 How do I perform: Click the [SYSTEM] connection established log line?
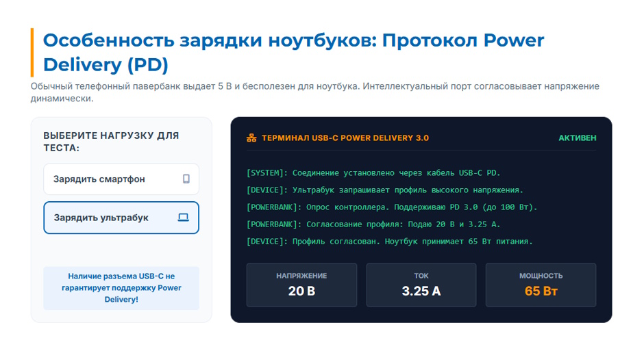[x=373, y=173]
